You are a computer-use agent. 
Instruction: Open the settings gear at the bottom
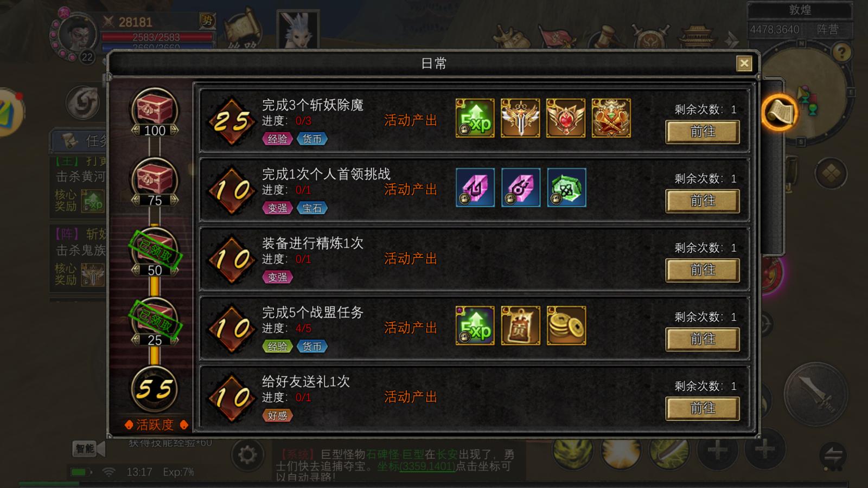247,455
